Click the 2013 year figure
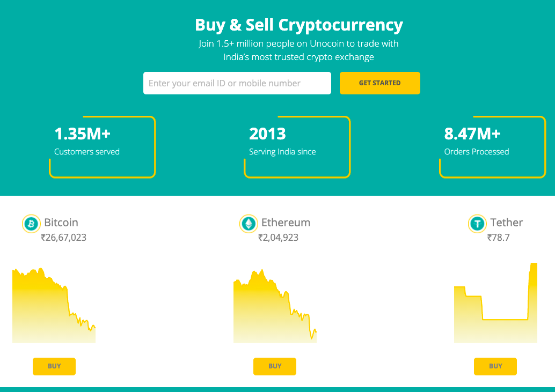Viewport: 555px width, 392px height. 267,134
